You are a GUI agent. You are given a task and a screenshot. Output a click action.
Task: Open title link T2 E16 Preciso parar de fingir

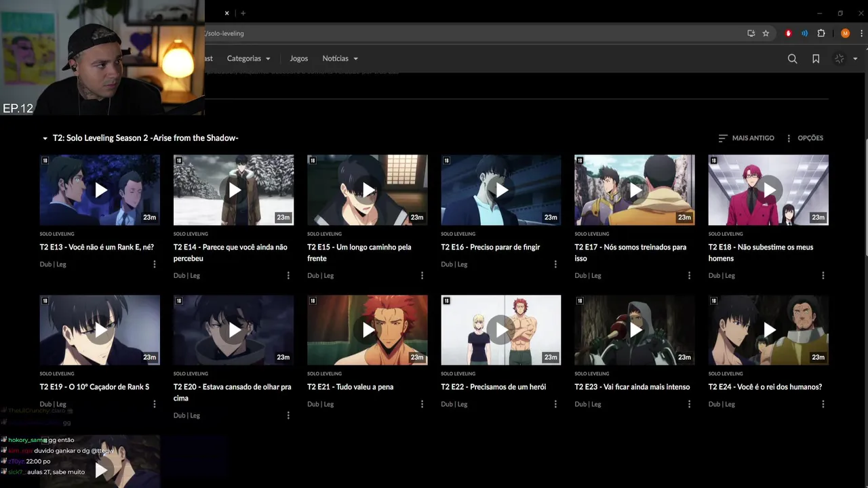click(491, 247)
